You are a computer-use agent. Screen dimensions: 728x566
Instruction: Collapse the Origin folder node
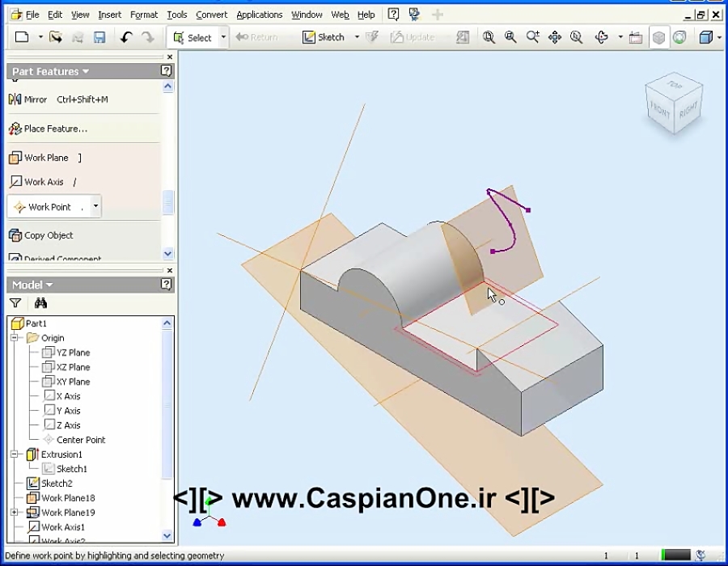click(15, 338)
